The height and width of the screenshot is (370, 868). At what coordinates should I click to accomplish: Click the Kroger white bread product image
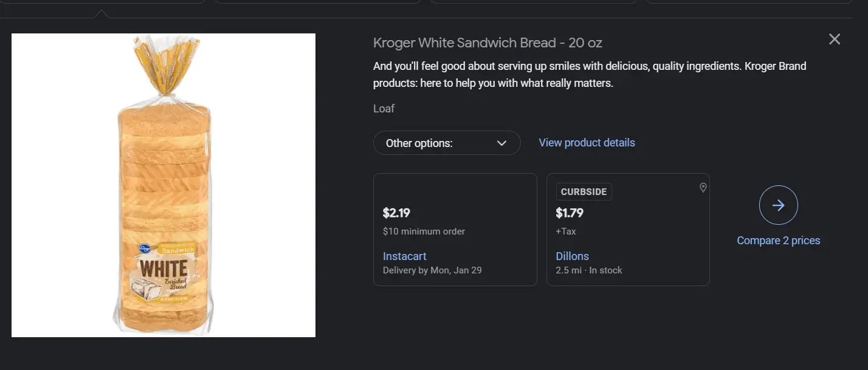[x=163, y=185]
